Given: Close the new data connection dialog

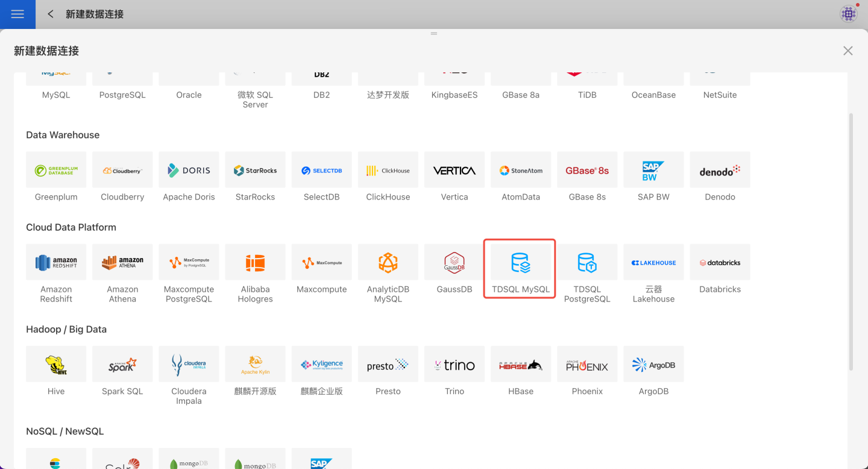Looking at the screenshot, I should [848, 51].
